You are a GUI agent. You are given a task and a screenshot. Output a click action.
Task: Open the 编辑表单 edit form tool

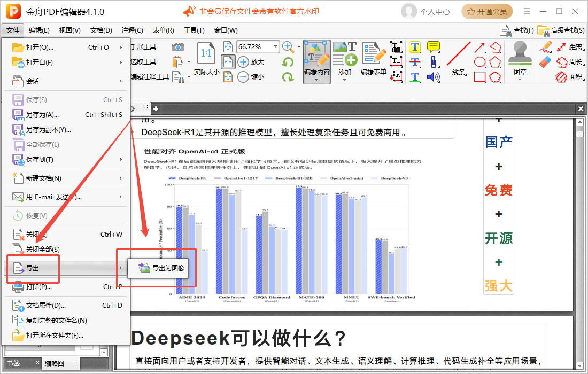[374, 58]
